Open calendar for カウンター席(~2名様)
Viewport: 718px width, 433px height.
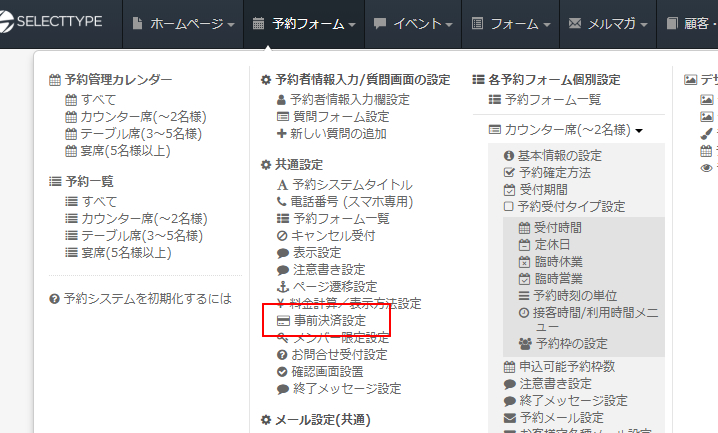[x=136, y=117]
